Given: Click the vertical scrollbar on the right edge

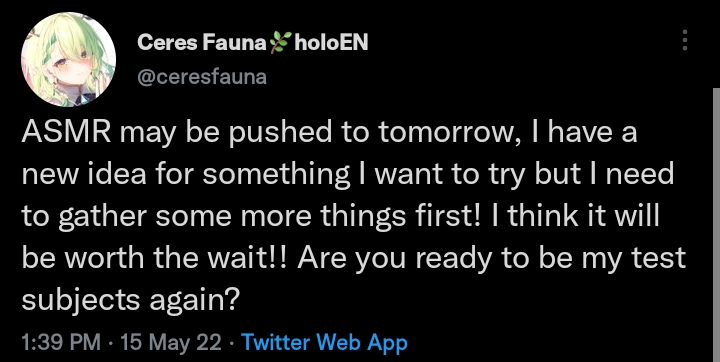Looking at the screenshot, I should (x=716, y=225).
